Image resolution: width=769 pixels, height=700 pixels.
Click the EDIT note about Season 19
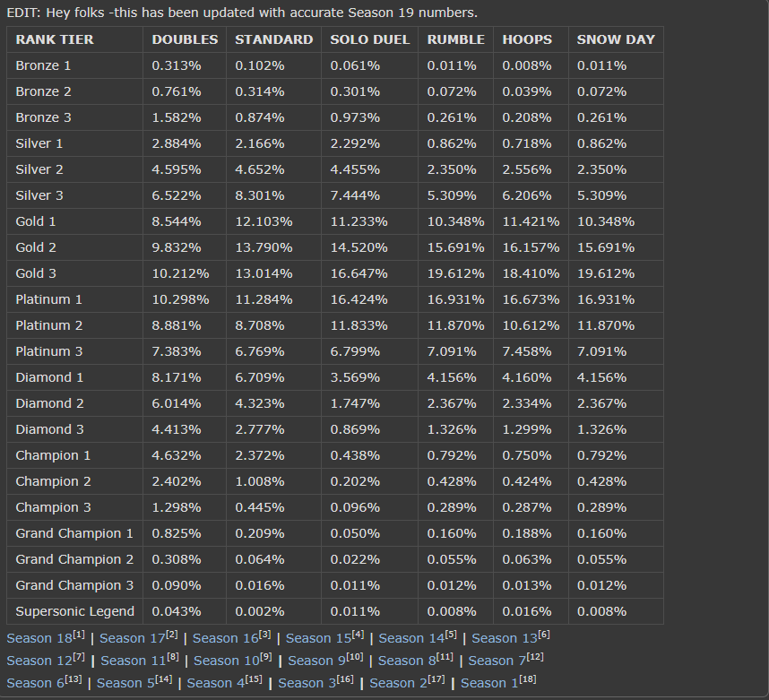click(x=242, y=13)
